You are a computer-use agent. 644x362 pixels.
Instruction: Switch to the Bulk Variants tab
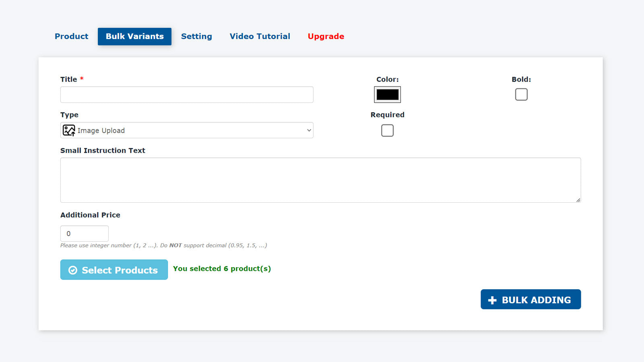(x=134, y=36)
